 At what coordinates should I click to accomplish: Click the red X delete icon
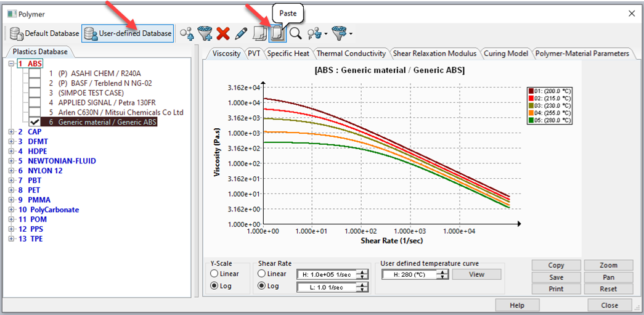click(223, 33)
